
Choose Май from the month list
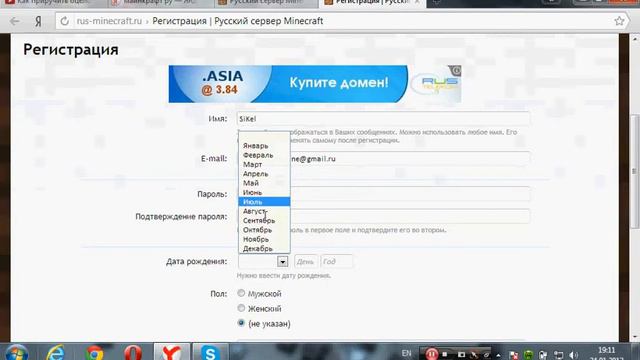pos(264,183)
